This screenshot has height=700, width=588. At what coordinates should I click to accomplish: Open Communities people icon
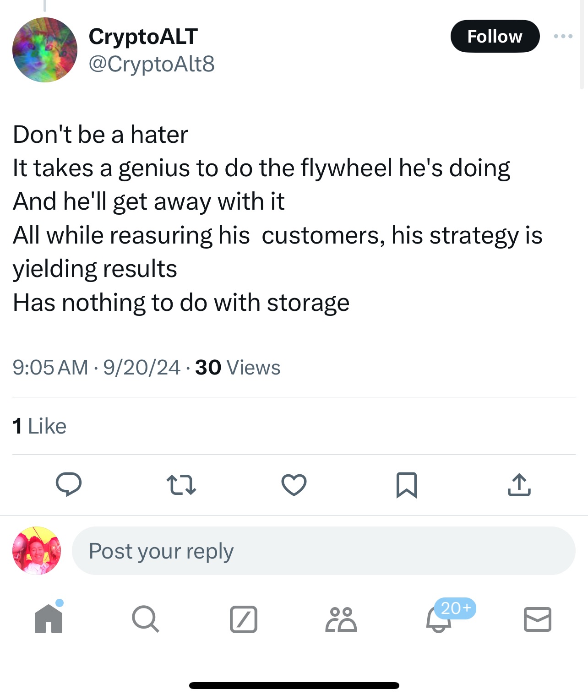341,619
